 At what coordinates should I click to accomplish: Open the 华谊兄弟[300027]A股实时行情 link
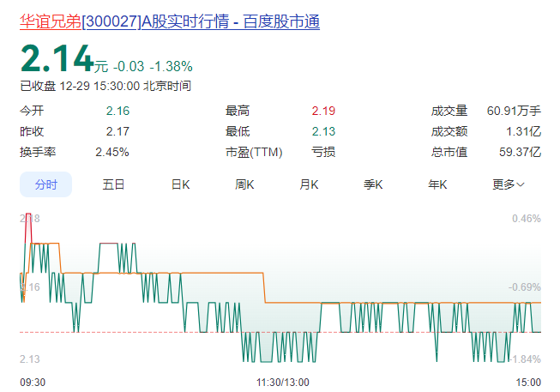pyautogui.click(x=170, y=21)
